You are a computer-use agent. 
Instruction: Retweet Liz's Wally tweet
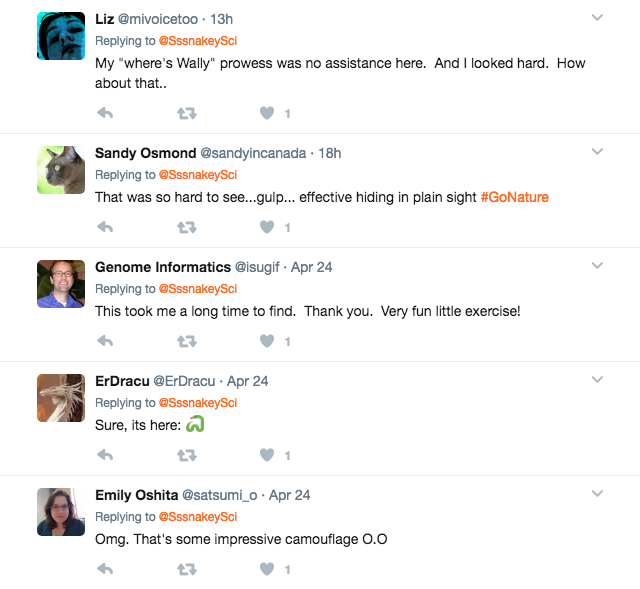coord(186,114)
